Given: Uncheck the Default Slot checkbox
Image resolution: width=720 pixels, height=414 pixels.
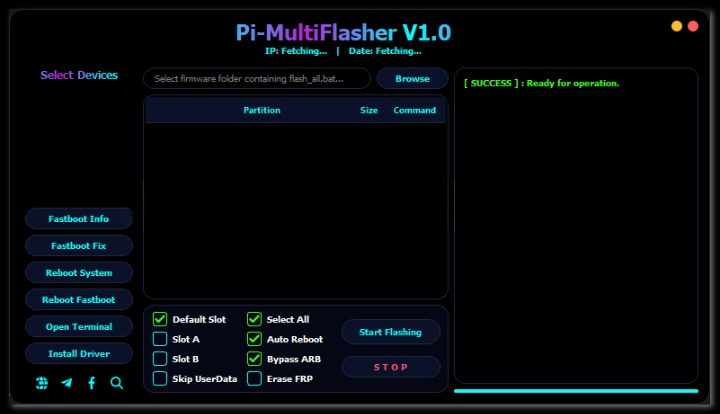Looking at the screenshot, I should pyautogui.click(x=160, y=320).
